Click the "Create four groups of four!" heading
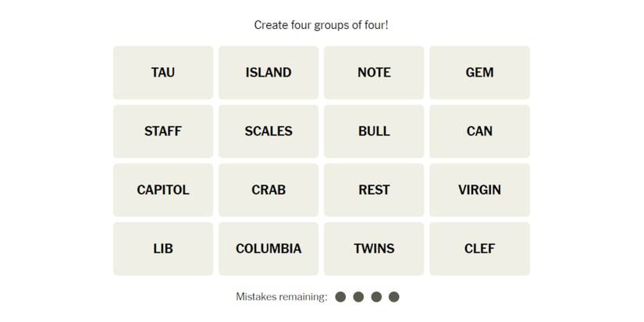 [x=321, y=25]
